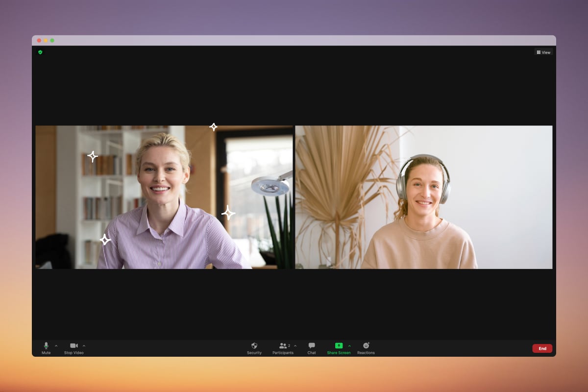The image size is (588, 392).
Task: Mute the microphone
Action: click(x=46, y=348)
